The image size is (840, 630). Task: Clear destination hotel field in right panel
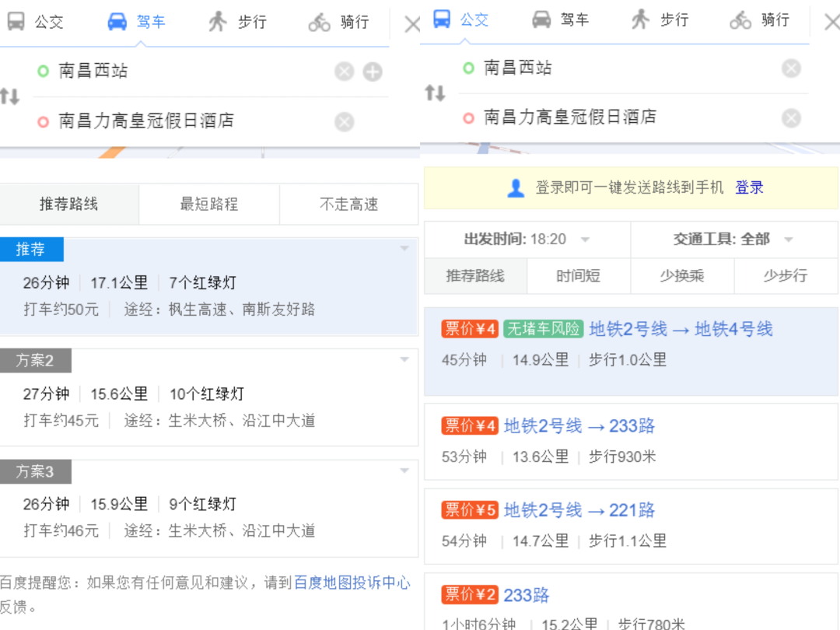point(791,118)
